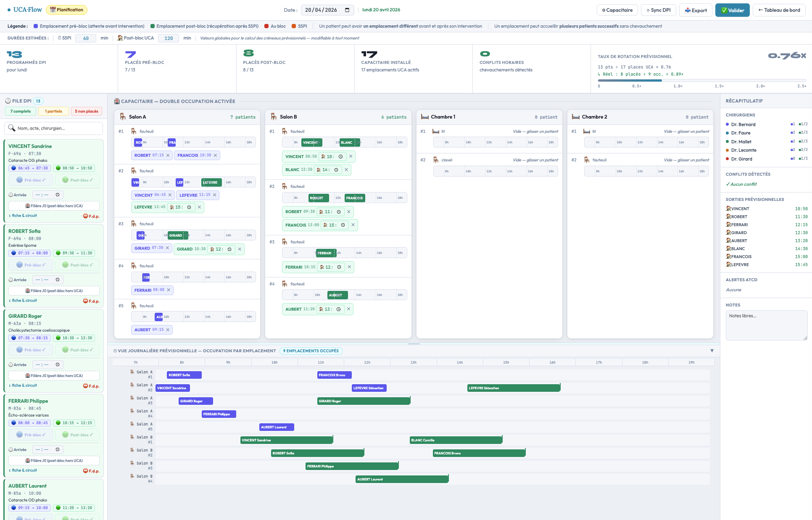Open clock picker on LEFEVRE 13:45 exit time

(189, 207)
